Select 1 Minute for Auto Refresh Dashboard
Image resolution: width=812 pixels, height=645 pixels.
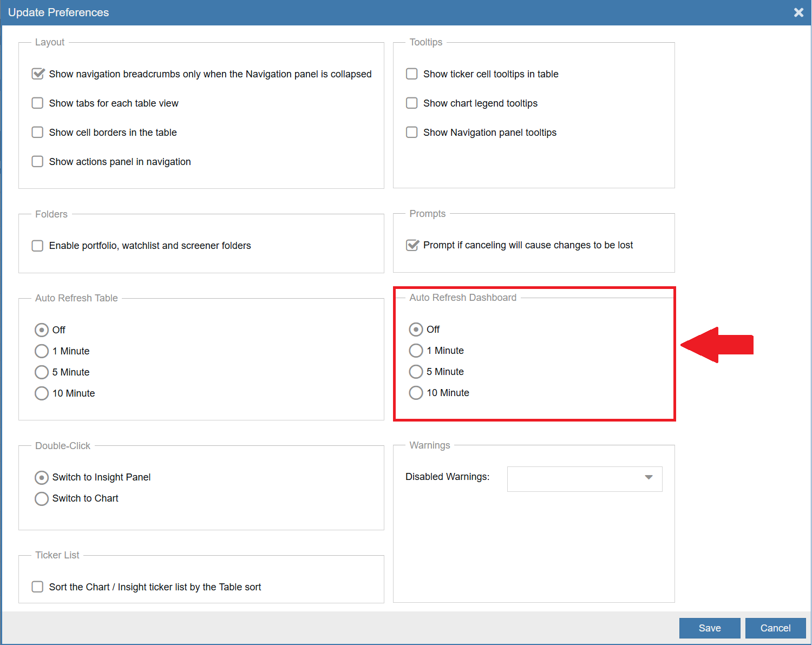tap(416, 351)
